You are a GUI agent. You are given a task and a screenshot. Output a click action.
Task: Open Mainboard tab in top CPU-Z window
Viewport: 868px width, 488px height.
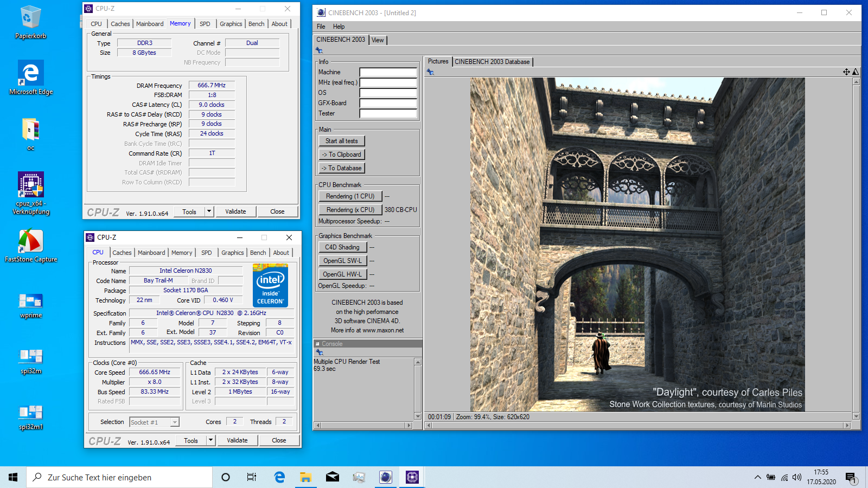pos(150,24)
